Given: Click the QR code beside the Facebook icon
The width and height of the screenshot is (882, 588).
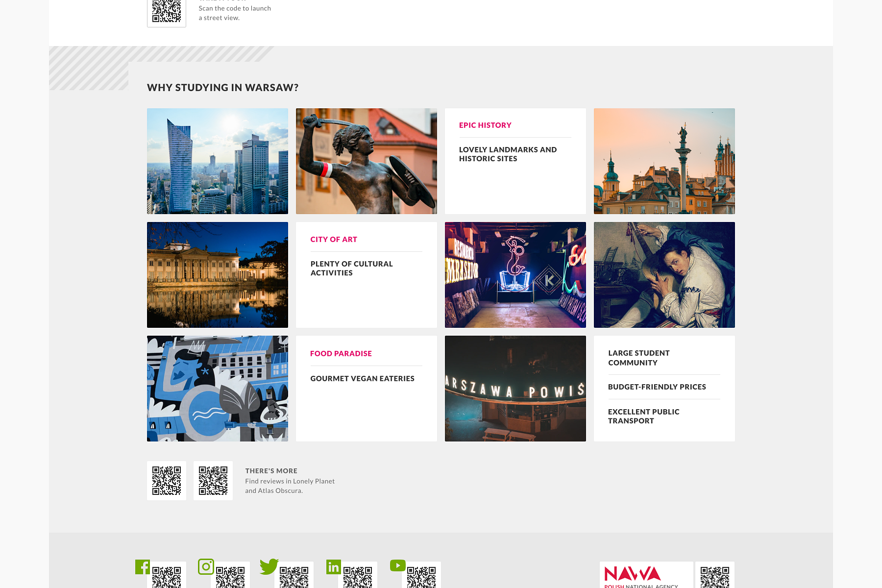Looking at the screenshot, I should [x=167, y=575].
